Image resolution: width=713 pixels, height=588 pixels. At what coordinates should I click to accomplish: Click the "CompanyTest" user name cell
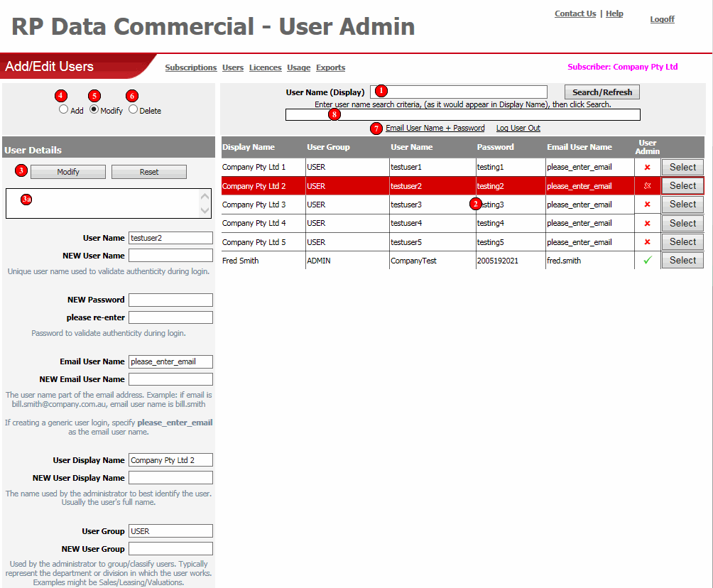point(414,261)
